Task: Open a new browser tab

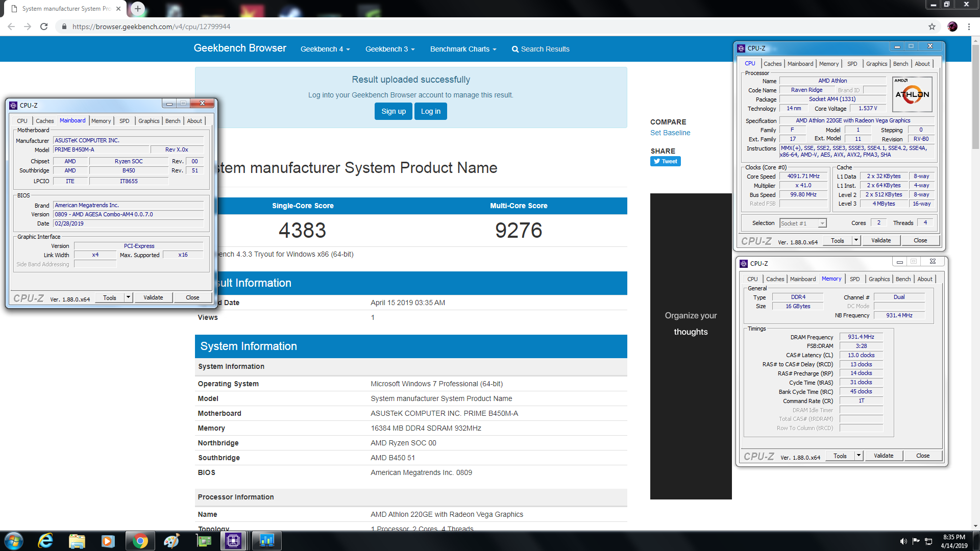Action: (137, 9)
